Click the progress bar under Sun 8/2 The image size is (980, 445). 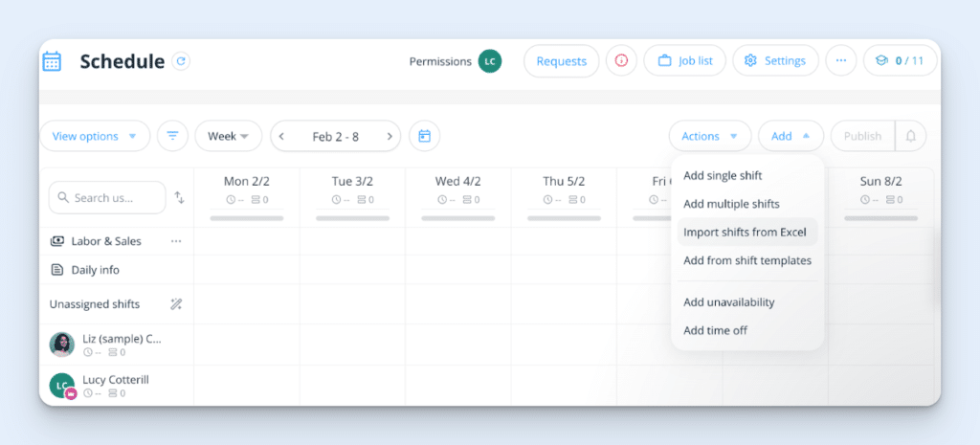(880, 218)
